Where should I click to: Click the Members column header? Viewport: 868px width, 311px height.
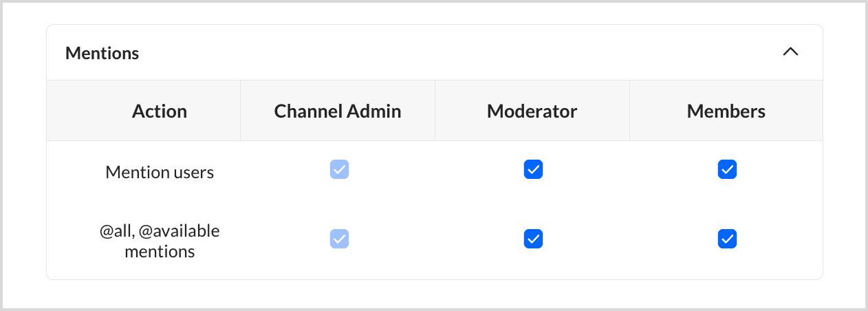click(726, 111)
